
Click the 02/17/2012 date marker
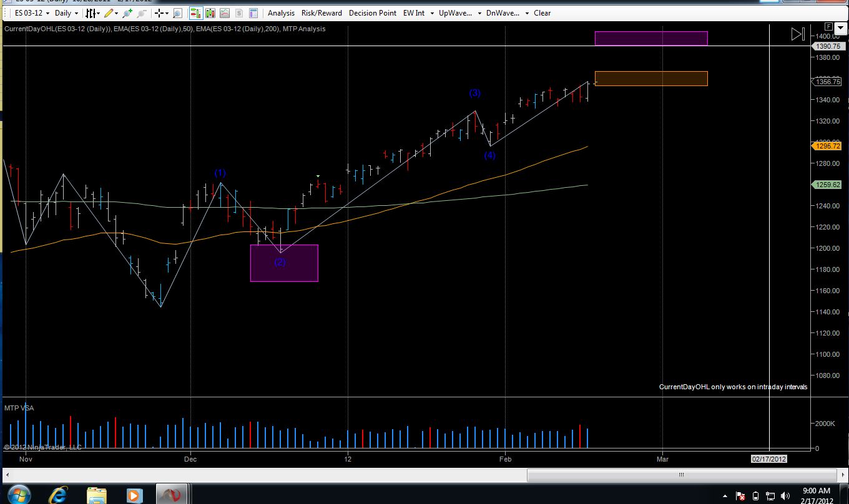(769, 459)
